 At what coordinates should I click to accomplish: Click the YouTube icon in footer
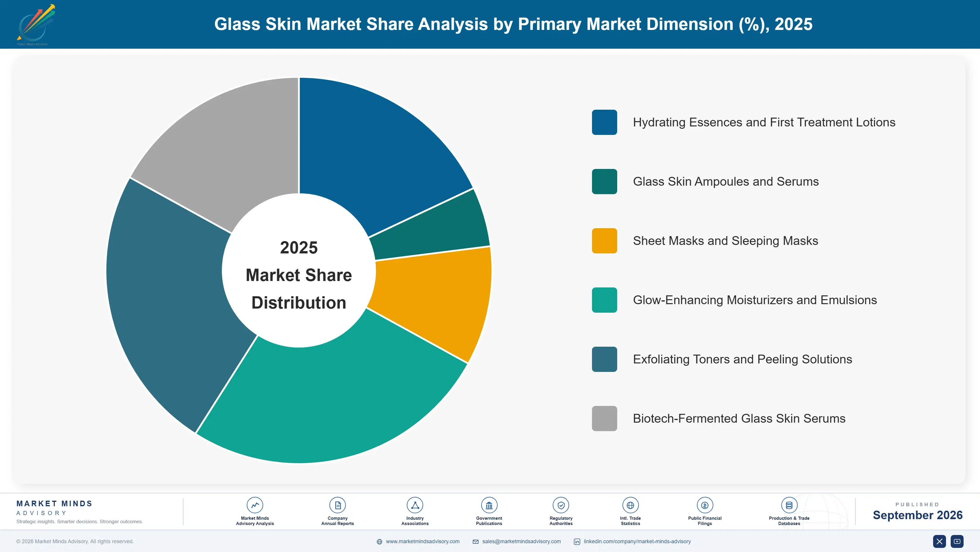(957, 541)
